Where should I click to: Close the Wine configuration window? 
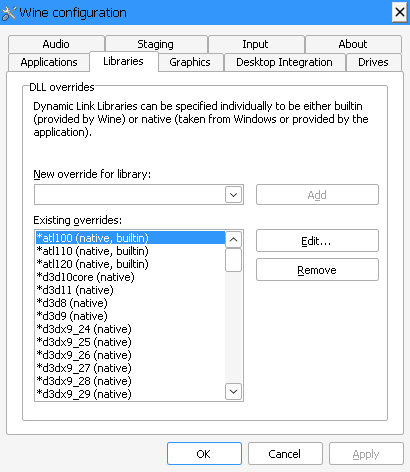coord(399,13)
